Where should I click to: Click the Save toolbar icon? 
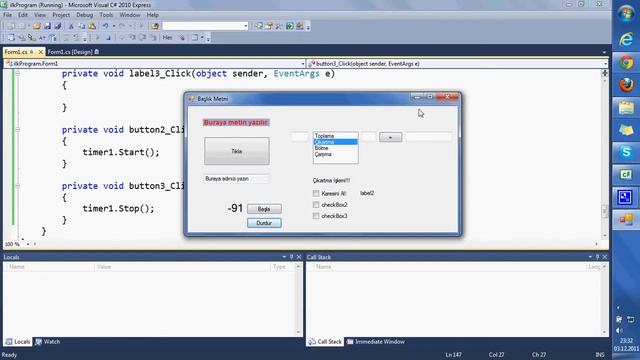point(47,26)
